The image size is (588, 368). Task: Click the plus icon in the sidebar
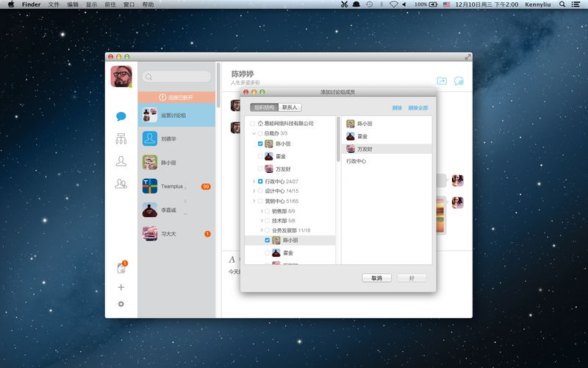(x=121, y=287)
